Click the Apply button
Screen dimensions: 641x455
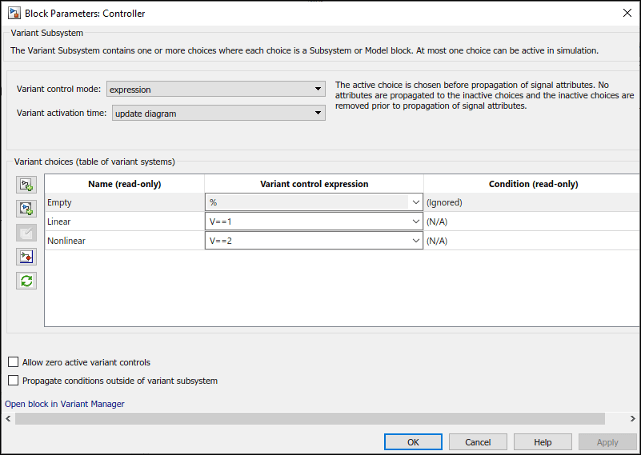click(x=607, y=441)
